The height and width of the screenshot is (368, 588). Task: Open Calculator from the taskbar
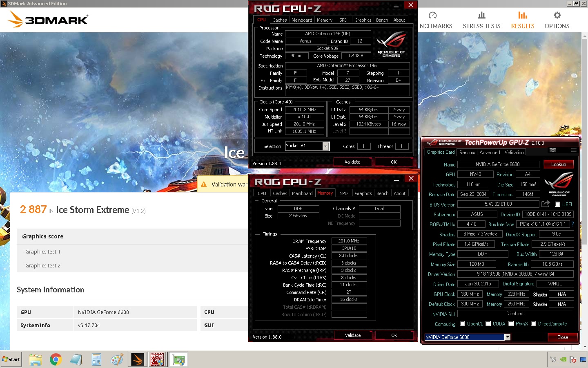(96, 359)
